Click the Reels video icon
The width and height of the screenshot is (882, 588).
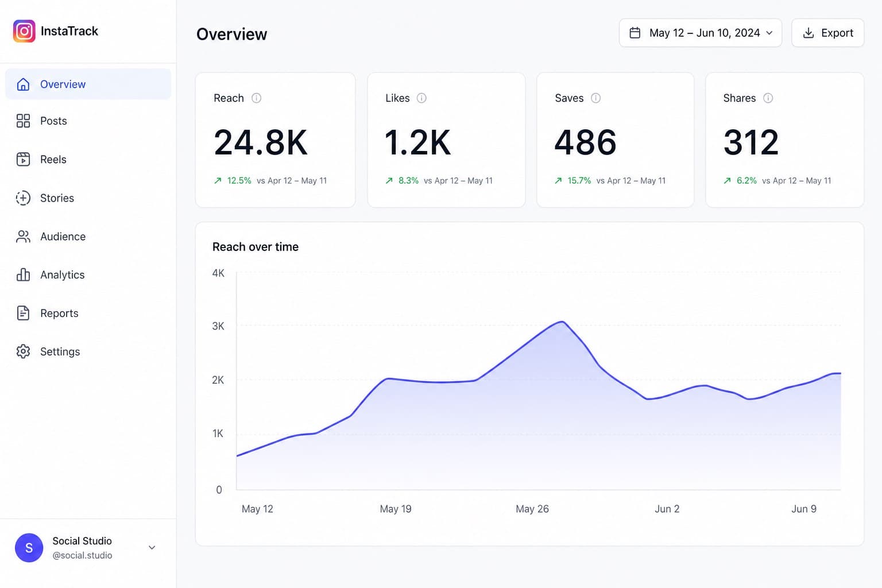tap(23, 159)
